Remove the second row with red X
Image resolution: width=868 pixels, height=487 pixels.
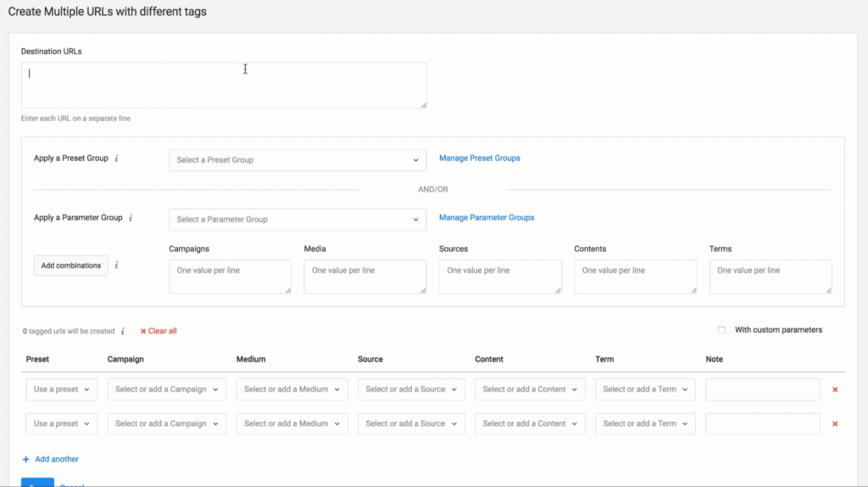coord(835,423)
